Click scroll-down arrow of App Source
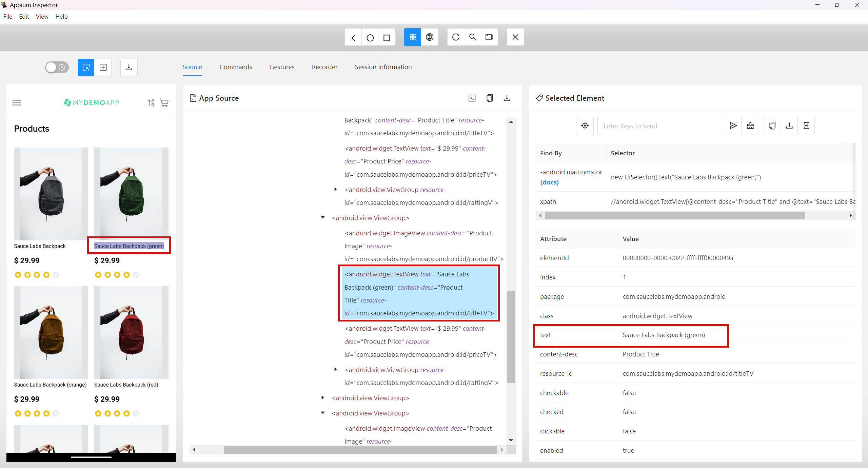This screenshot has width=868, height=468. tap(511, 441)
